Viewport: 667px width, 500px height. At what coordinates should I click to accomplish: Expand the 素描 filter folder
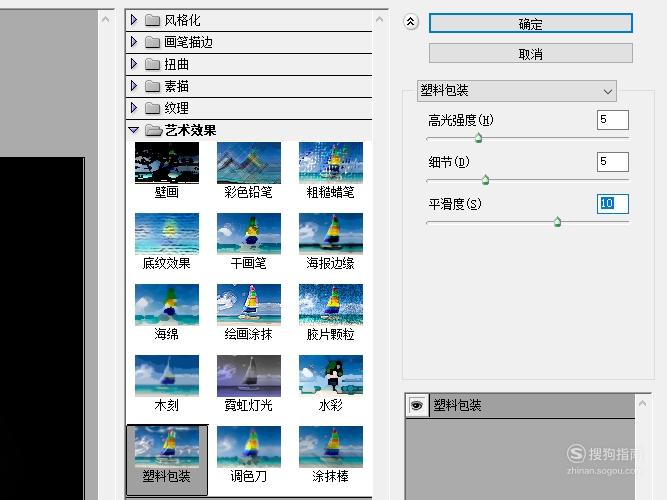(134, 86)
